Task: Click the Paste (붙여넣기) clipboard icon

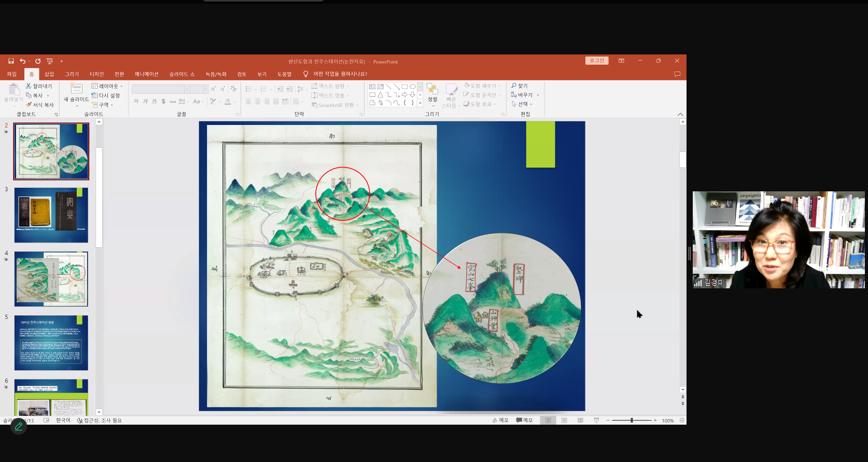Action: tap(13, 90)
